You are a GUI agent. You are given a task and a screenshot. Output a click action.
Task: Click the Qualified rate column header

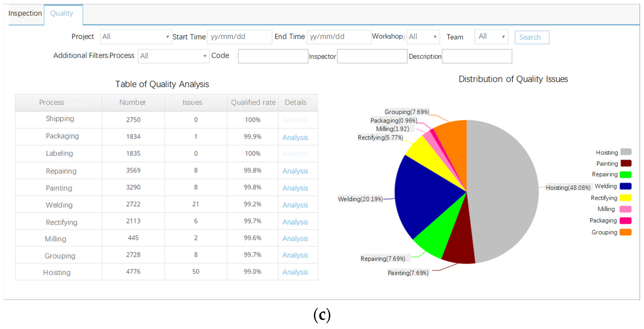(x=253, y=102)
